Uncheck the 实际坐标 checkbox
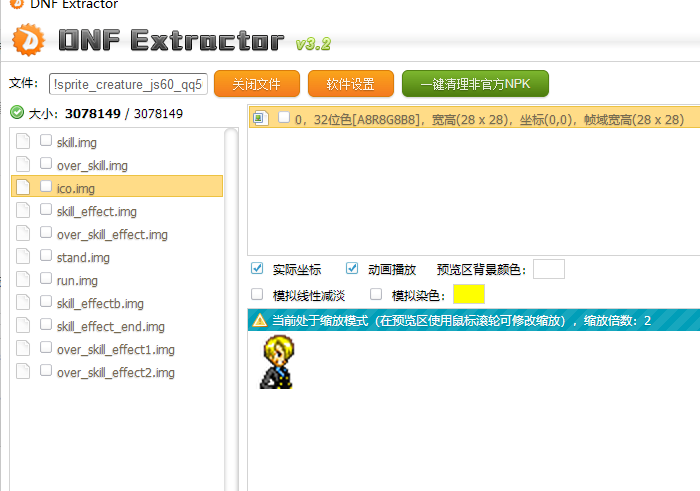700x491 pixels. click(x=257, y=268)
